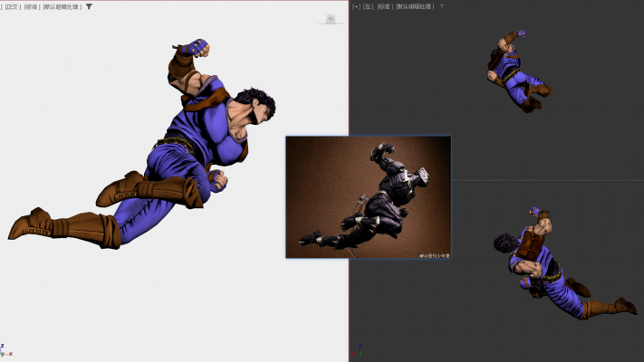
Task: Click the filter funnel icon in left viewport
Action: tap(89, 6)
